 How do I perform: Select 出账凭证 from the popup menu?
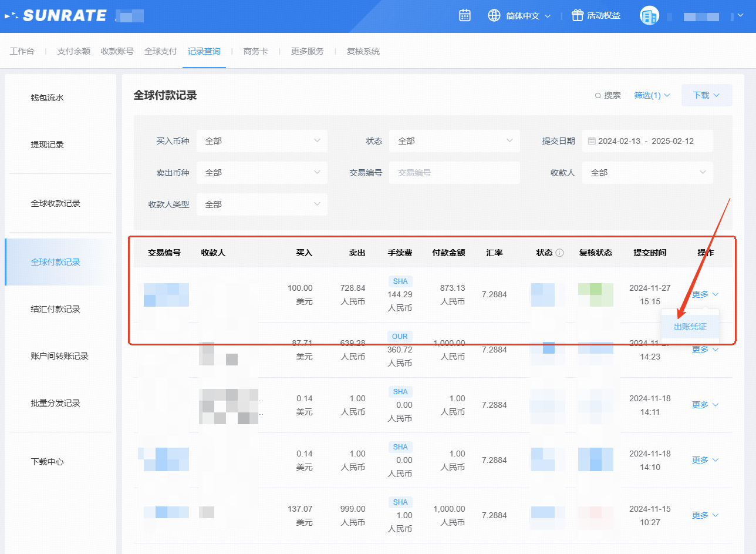690,327
